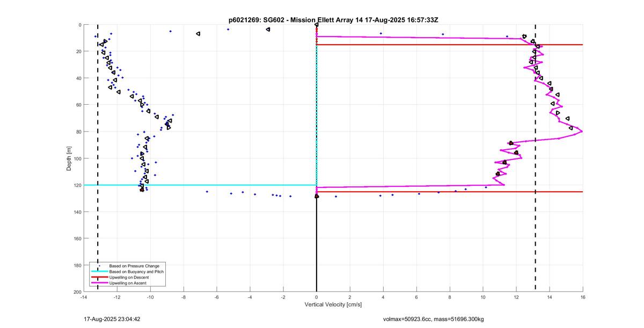The height and width of the screenshot is (328, 644).
Task: Click x-axis tick label "-14"
Action: point(83,297)
